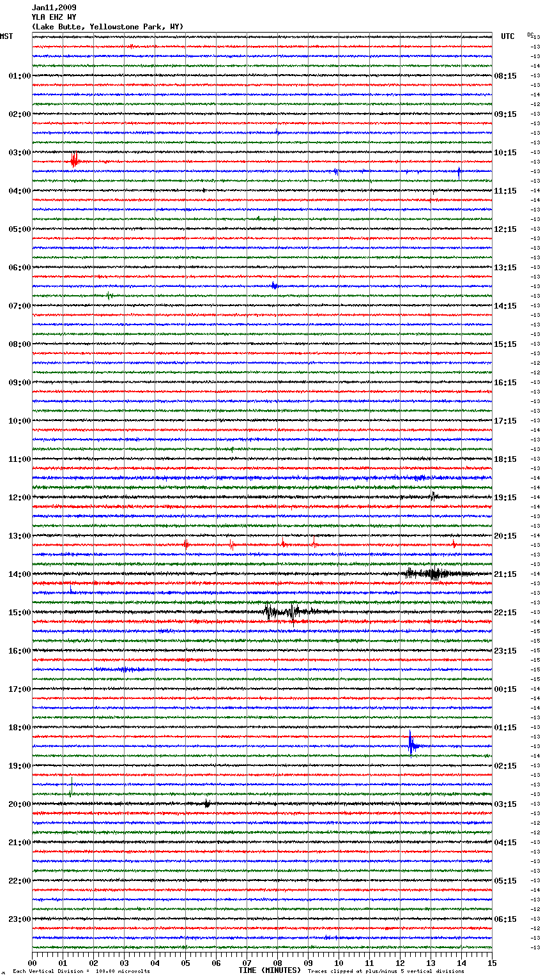Click the date heading 'Jan11,2009'
The width and height of the screenshot is (543, 980).
(x=54, y=8)
